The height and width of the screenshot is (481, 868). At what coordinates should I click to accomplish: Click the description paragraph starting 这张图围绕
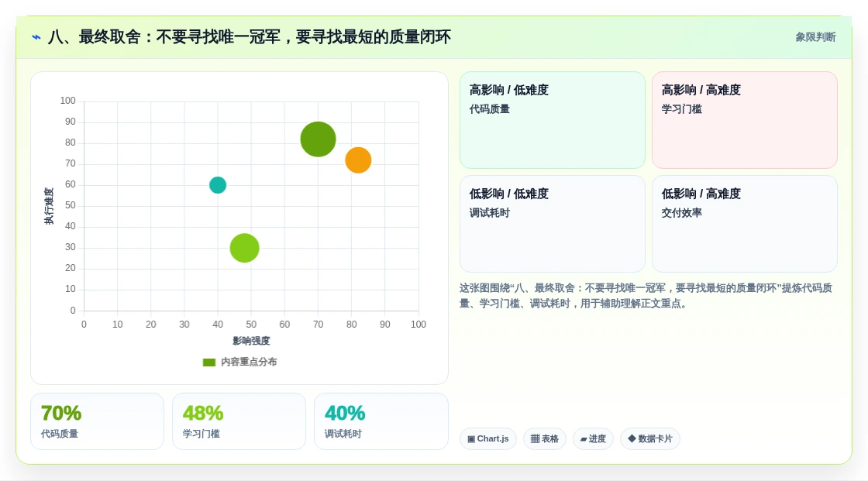pos(646,296)
